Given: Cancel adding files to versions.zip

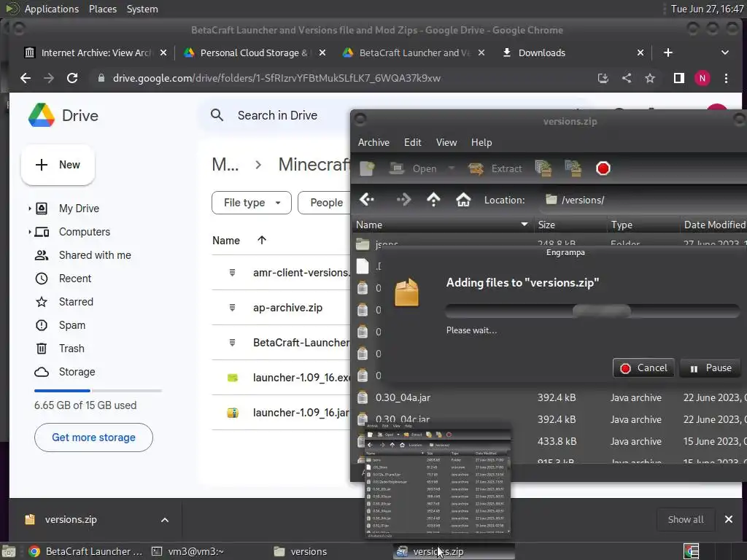Looking at the screenshot, I should [x=643, y=367].
